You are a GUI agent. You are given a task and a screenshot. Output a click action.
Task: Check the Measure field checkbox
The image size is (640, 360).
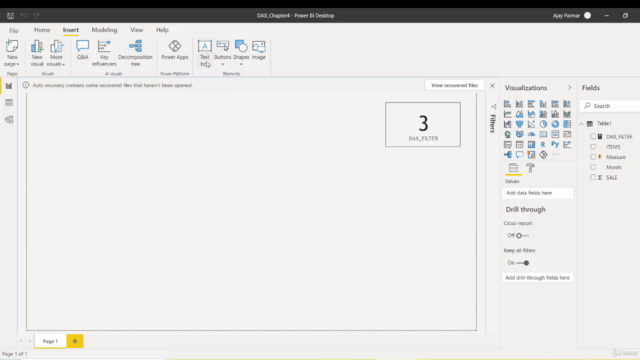pos(593,157)
